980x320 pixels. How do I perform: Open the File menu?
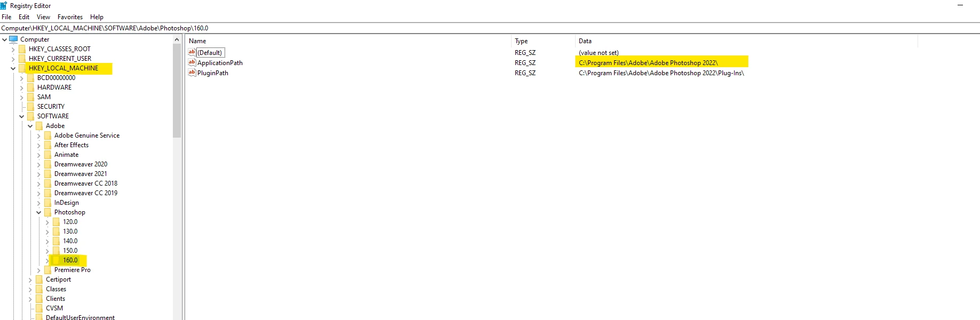6,17
